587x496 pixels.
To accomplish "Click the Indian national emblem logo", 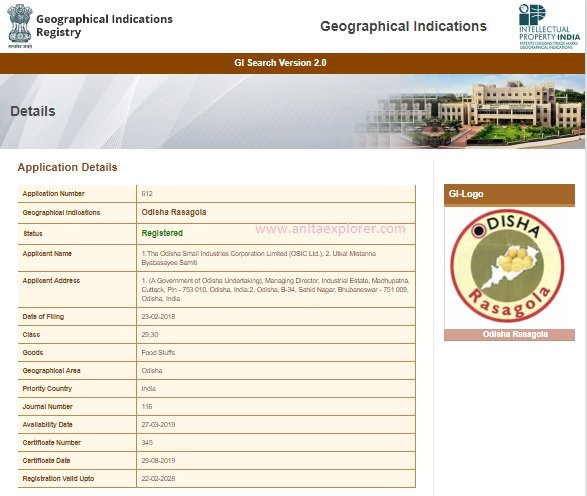I will pyautogui.click(x=20, y=26).
